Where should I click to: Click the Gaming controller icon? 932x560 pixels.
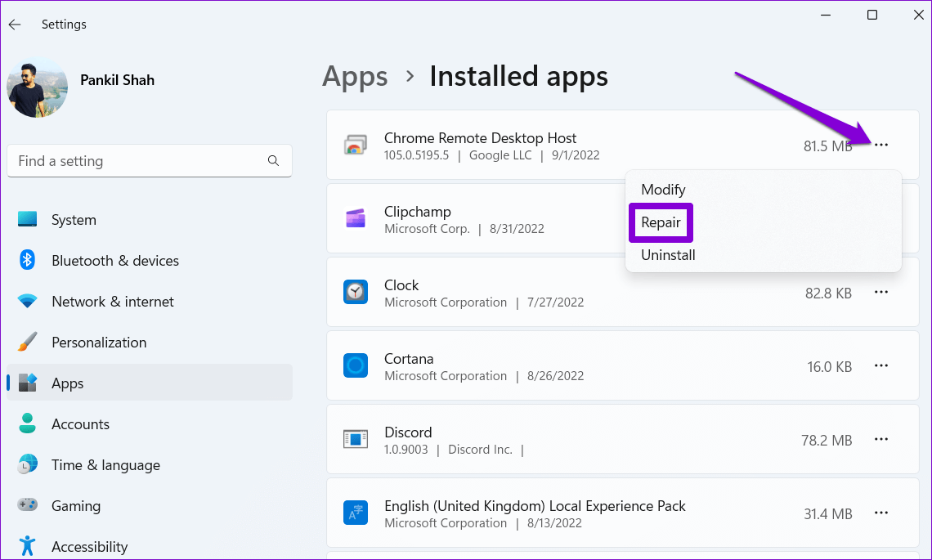coord(27,504)
